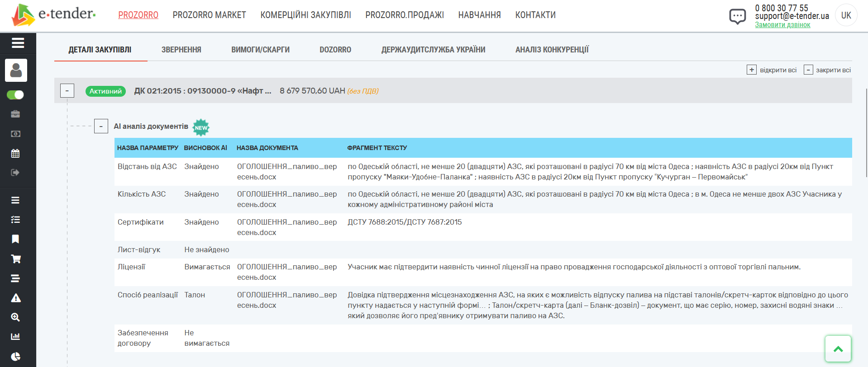Collapse all sections with закрити всі
The width and height of the screenshot is (868, 367).
[x=828, y=70]
